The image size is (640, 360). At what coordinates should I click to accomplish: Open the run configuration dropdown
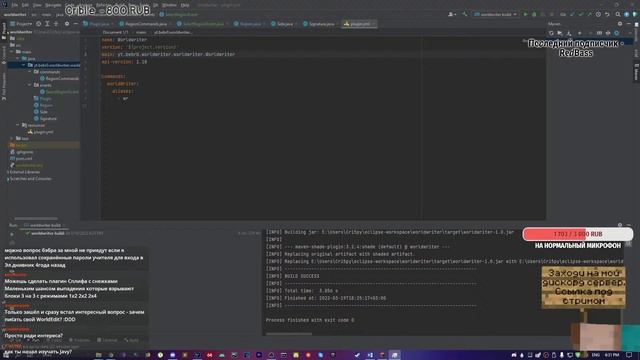[495, 14]
